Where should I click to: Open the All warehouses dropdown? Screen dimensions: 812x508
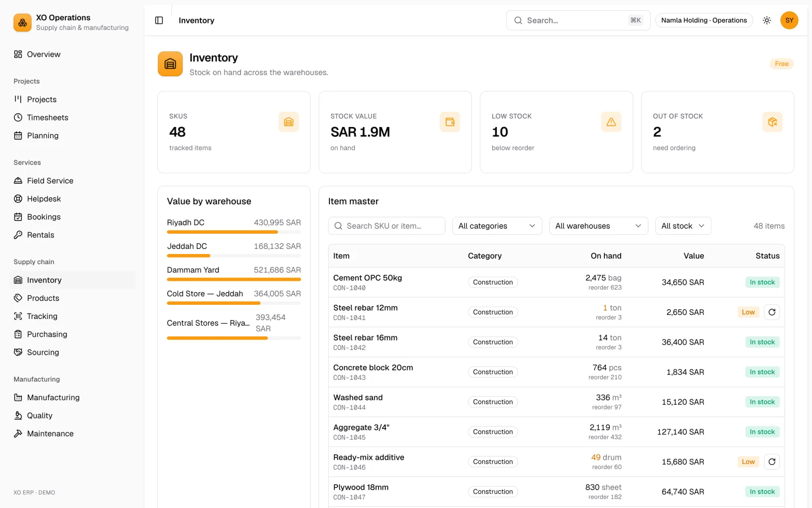tap(598, 226)
